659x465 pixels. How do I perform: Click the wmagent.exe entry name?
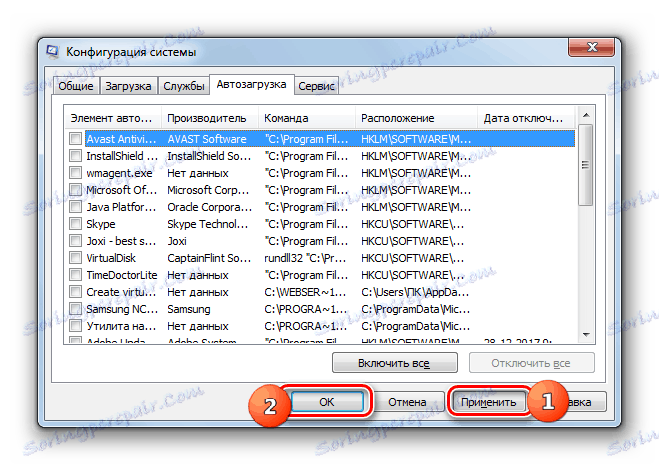(119, 173)
